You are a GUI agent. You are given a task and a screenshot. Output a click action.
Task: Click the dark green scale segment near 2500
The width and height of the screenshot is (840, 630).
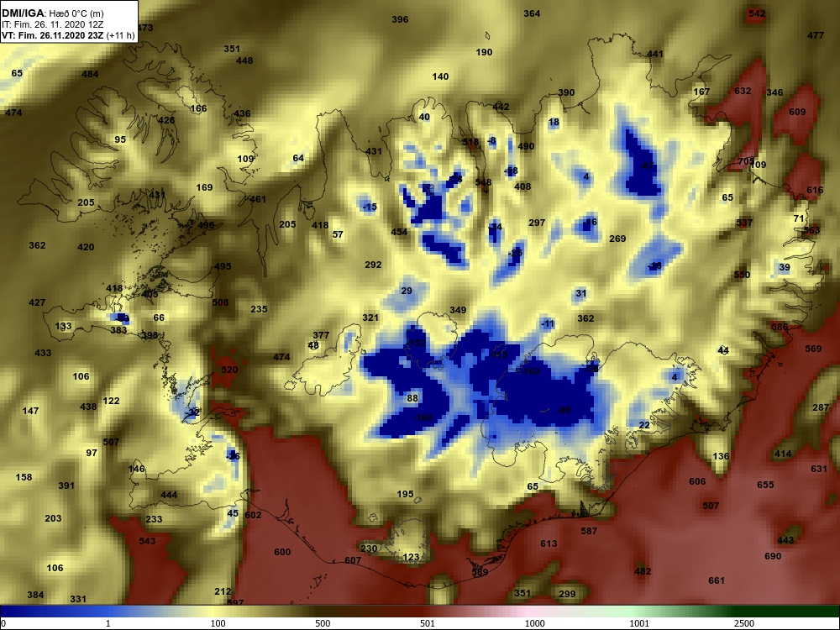788,612
